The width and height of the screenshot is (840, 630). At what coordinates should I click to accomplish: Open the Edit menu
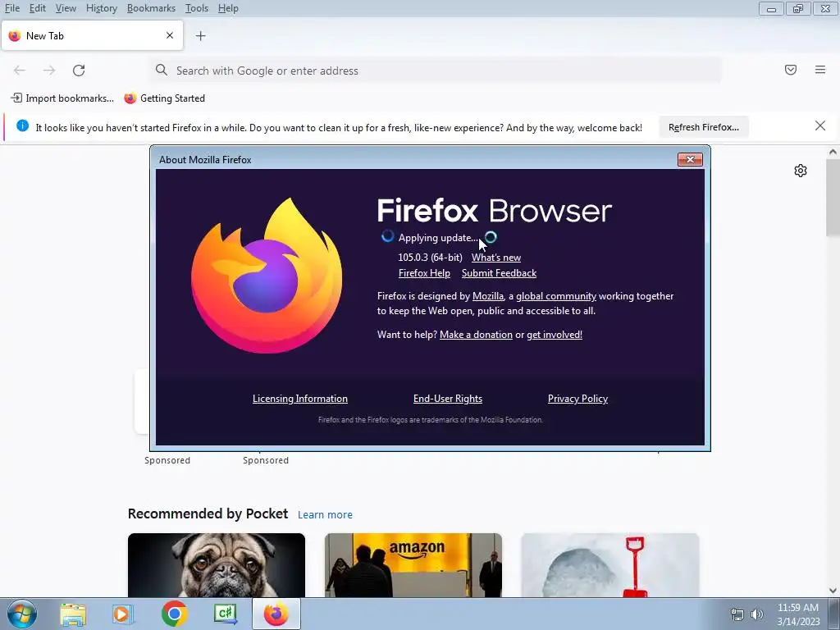(38, 8)
